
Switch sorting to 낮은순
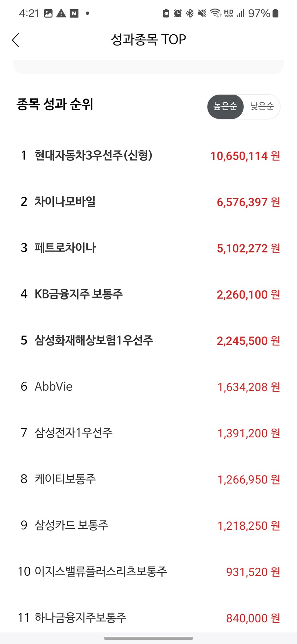click(262, 106)
